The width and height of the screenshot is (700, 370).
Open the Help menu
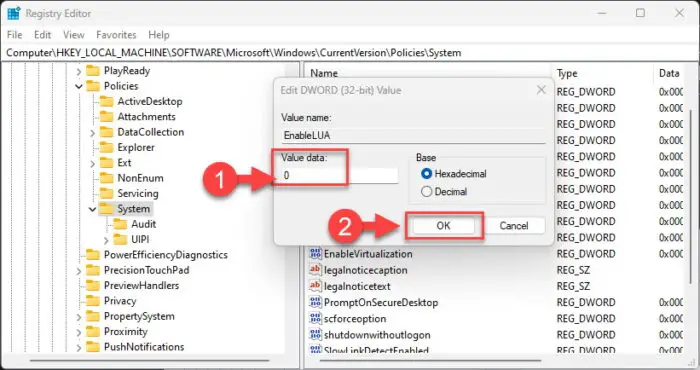[159, 35]
